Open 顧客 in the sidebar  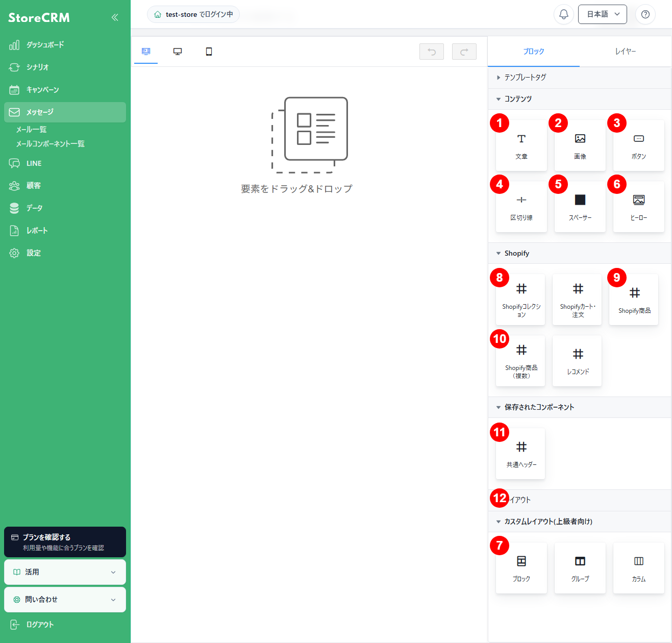tap(65, 186)
